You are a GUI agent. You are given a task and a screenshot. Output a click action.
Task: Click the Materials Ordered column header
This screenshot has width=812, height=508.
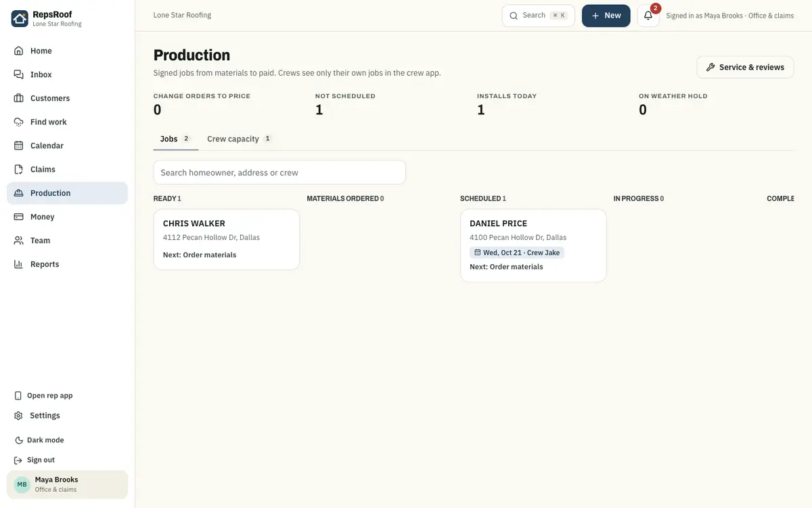click(x=345, y=198)
